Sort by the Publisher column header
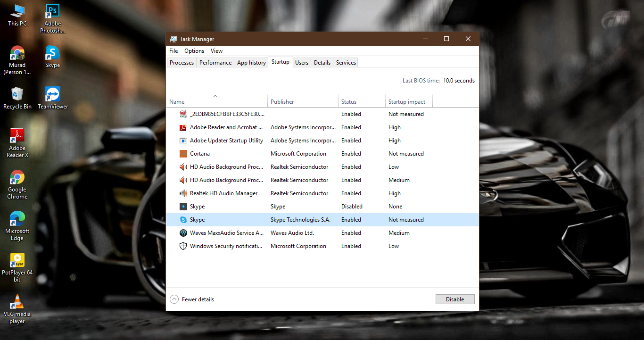This screenshot has height=340, width=644. click(x=303, y=102)
